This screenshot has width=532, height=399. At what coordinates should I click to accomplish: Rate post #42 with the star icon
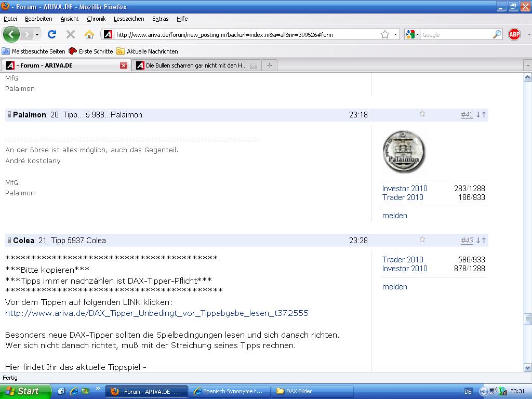(422, 114)
